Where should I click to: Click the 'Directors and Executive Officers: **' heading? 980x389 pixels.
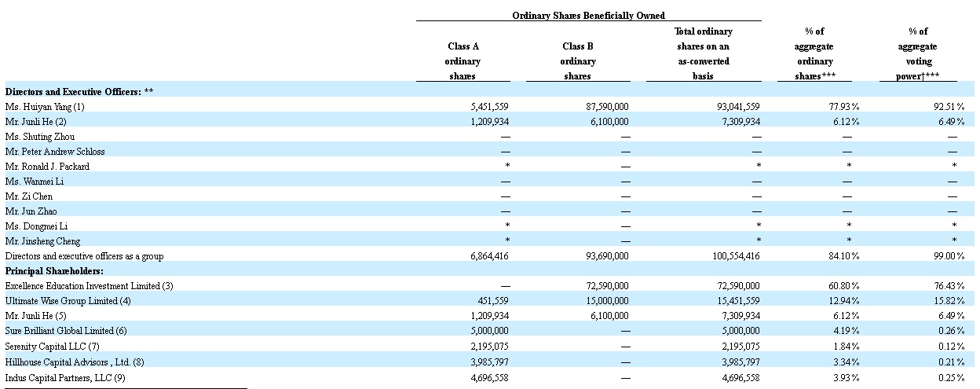pyautogui.click(x=79, y=92)
